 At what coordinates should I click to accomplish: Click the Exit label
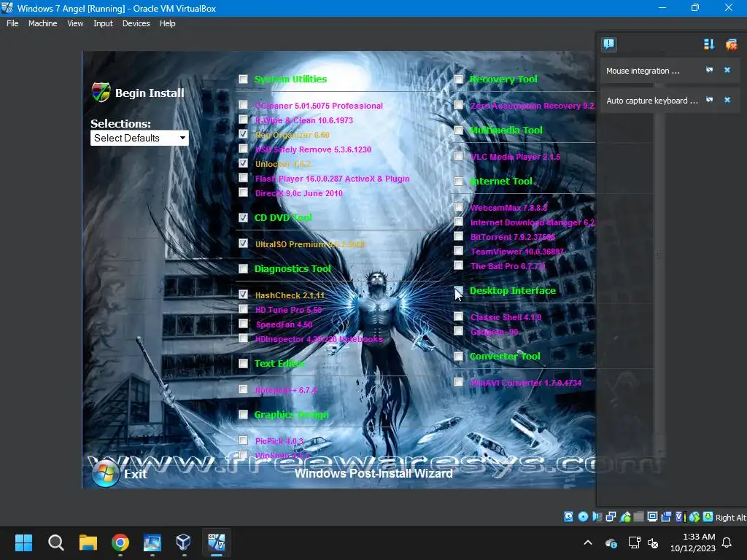click(136, 474)
